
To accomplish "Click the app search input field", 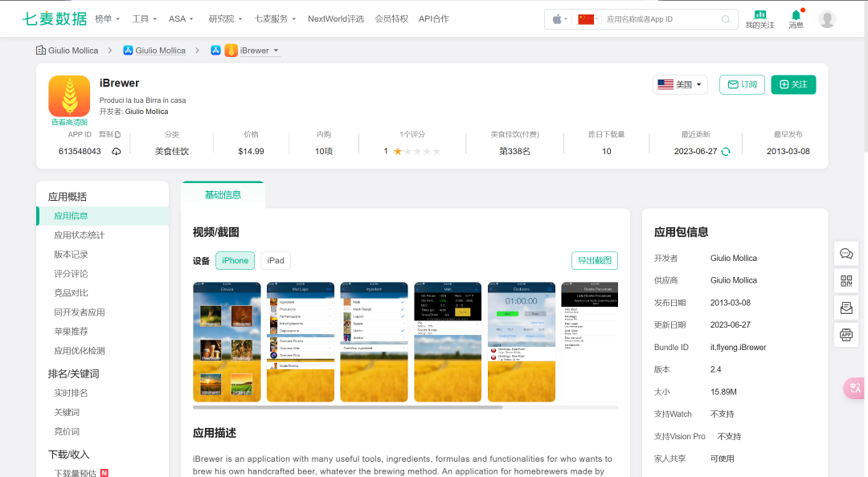I will (x=661, y=19).
